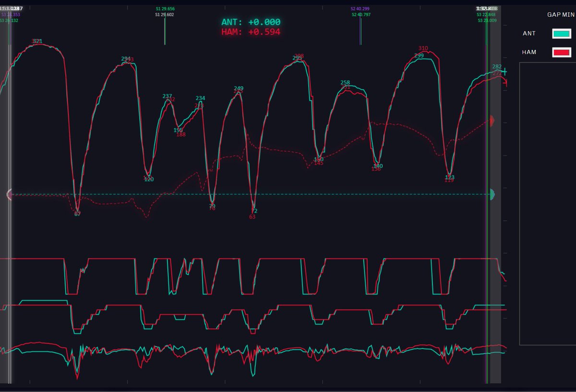Click the teal 249 speed label
Screen dimensions: 576x392
(x=239, y=88)
